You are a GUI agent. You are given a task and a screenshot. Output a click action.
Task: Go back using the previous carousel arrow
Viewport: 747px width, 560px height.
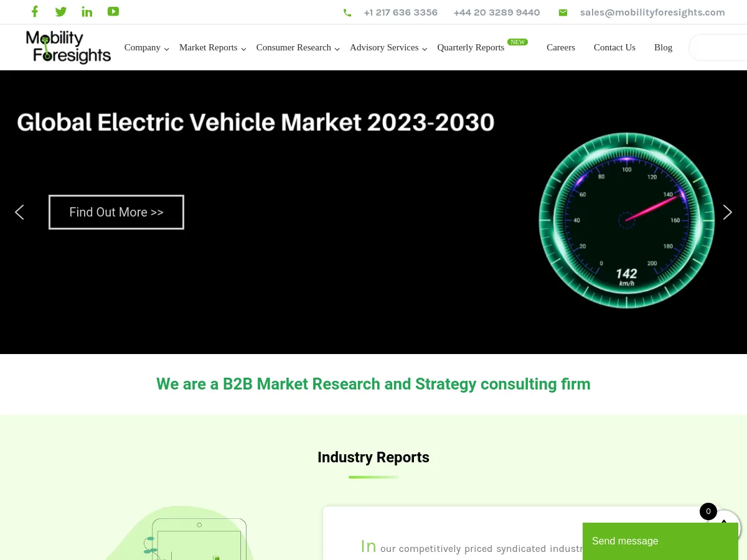click(x=19, y=212)
